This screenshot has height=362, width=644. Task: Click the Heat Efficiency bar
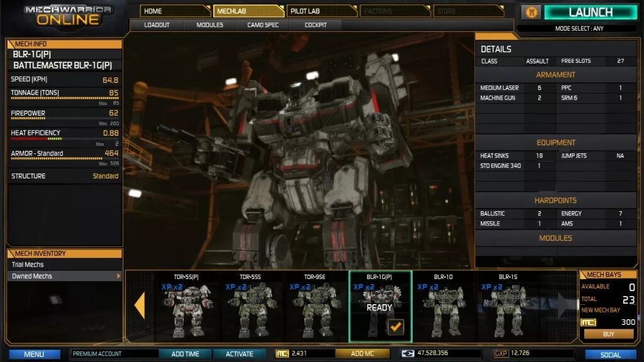tap(65, 139)
